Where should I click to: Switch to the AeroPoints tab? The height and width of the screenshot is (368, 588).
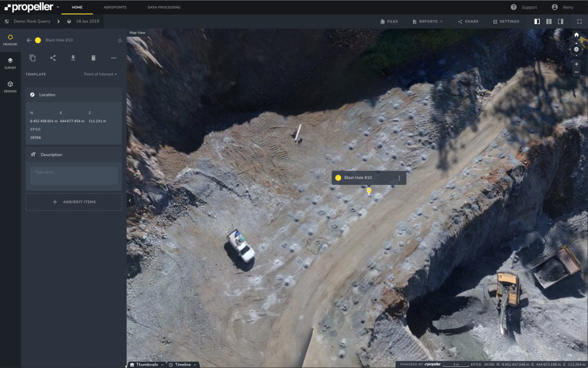pos(115,7)
